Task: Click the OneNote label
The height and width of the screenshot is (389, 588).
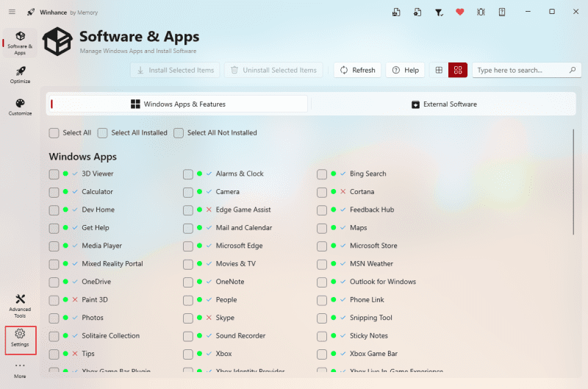Action: [230, 282]
